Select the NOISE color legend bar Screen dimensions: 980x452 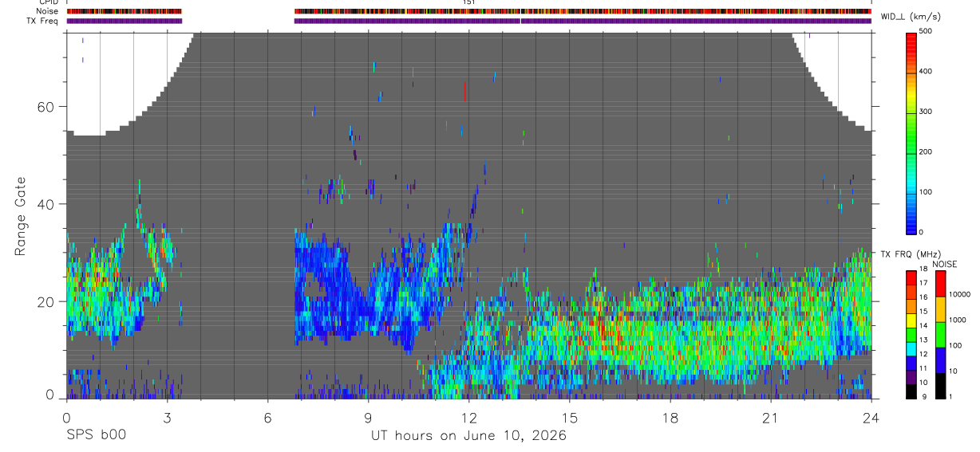(x=939, y=335)
